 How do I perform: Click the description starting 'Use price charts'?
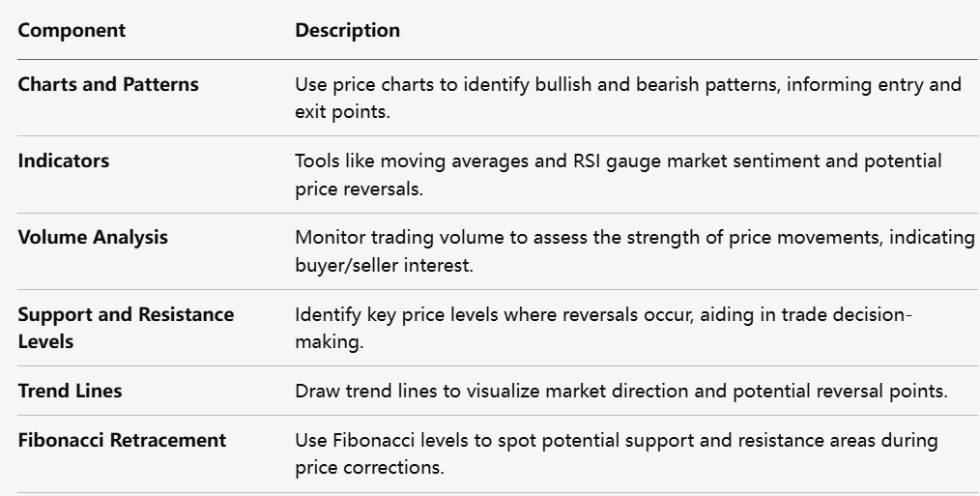point(627,84)
